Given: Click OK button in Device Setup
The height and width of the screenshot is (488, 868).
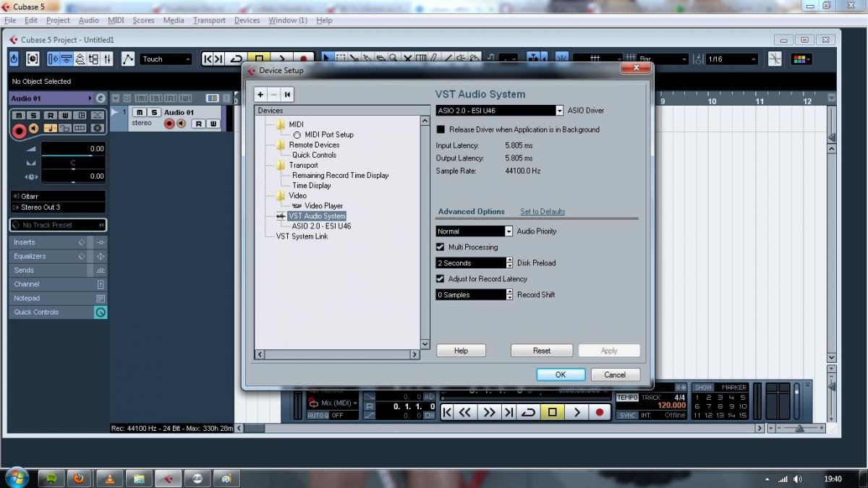Looking at the screenshot, I should (x=561, y=374).
